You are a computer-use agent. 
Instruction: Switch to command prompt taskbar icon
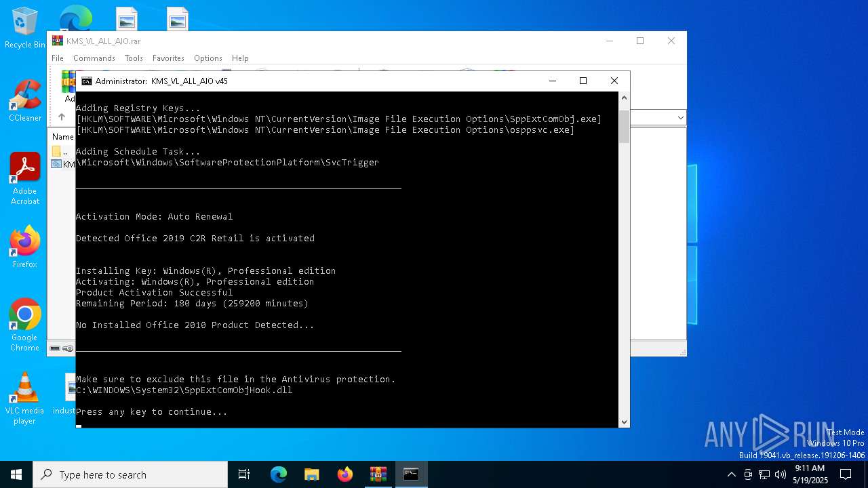(x=411, y=474)
